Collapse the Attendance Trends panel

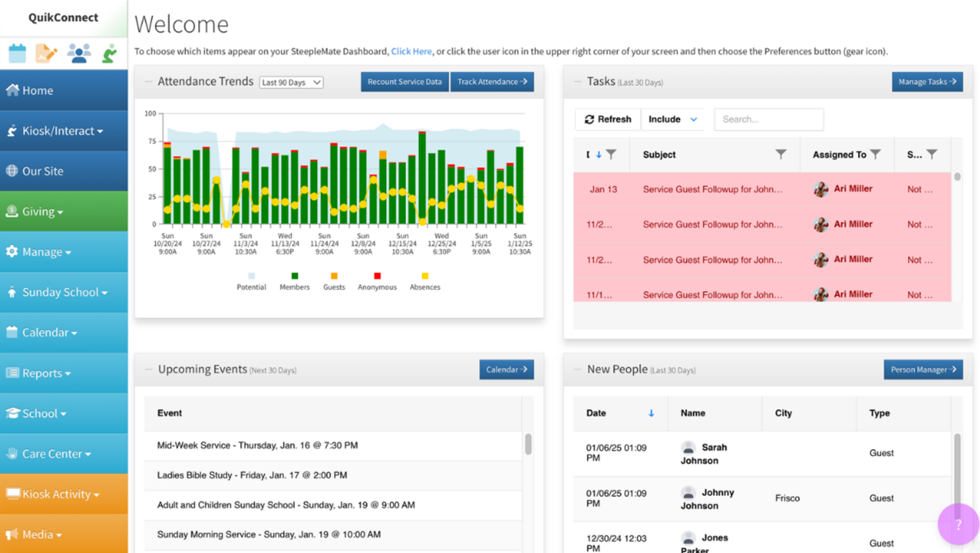[x=148, y=81]
